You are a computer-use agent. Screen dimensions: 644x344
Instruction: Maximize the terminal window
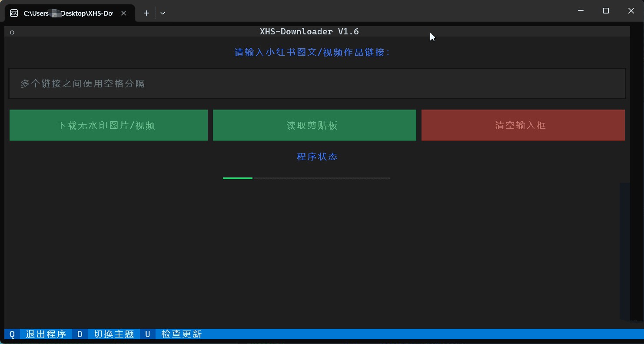point(606,11)
